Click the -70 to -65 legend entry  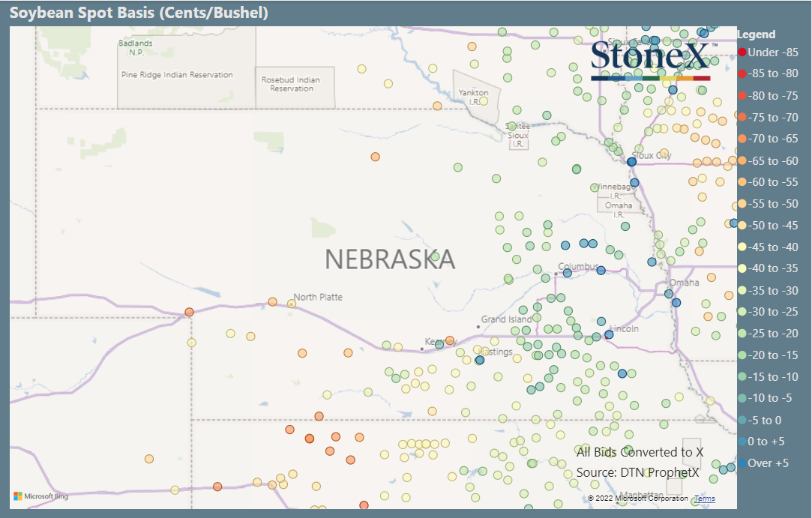tap(769, 138)
